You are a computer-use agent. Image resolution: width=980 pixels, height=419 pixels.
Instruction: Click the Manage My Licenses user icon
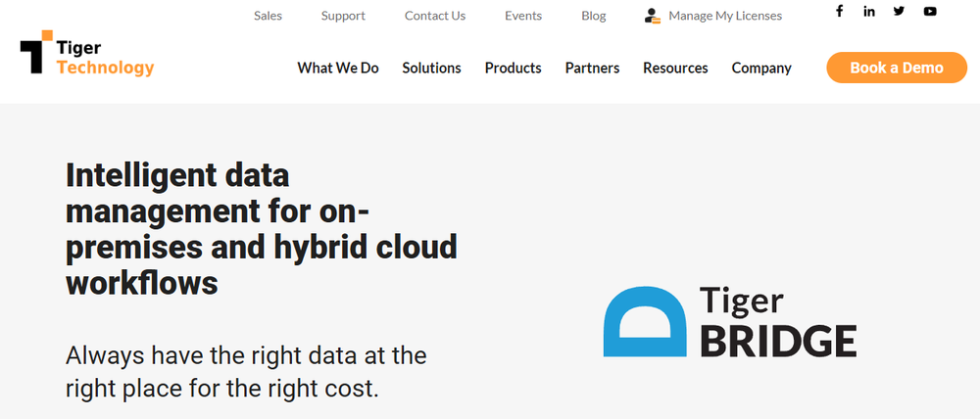[653, 16]
